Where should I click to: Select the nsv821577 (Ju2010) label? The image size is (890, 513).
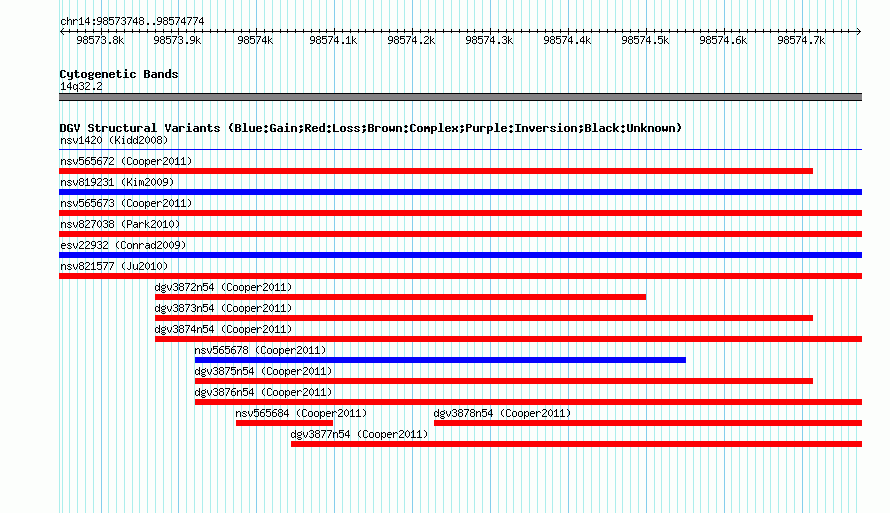[114, 266]
